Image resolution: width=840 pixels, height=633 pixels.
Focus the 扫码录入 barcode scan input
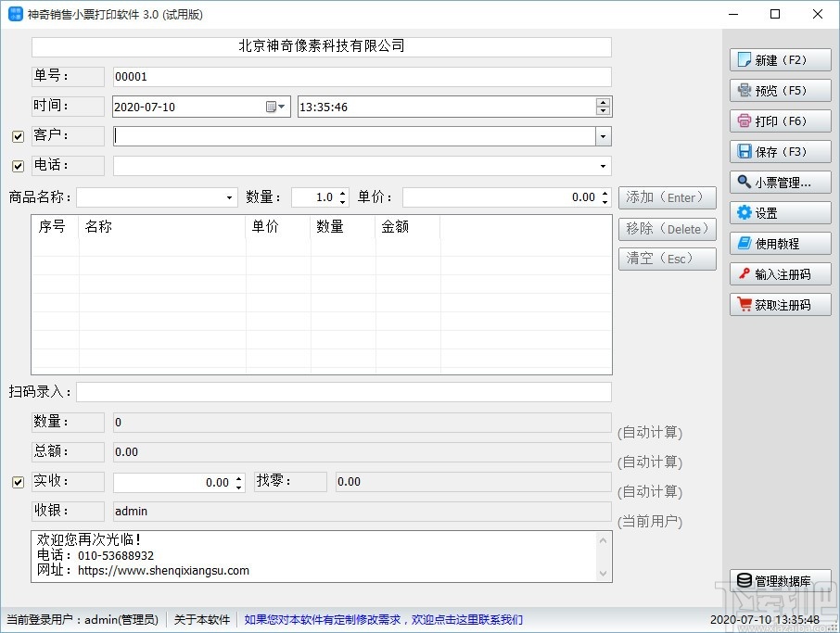(x=344, y=392)
